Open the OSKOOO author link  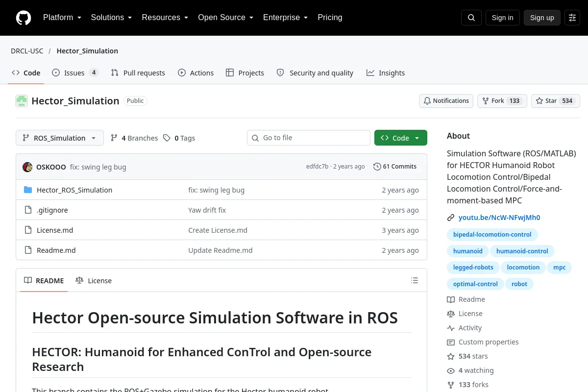[51, 167]
